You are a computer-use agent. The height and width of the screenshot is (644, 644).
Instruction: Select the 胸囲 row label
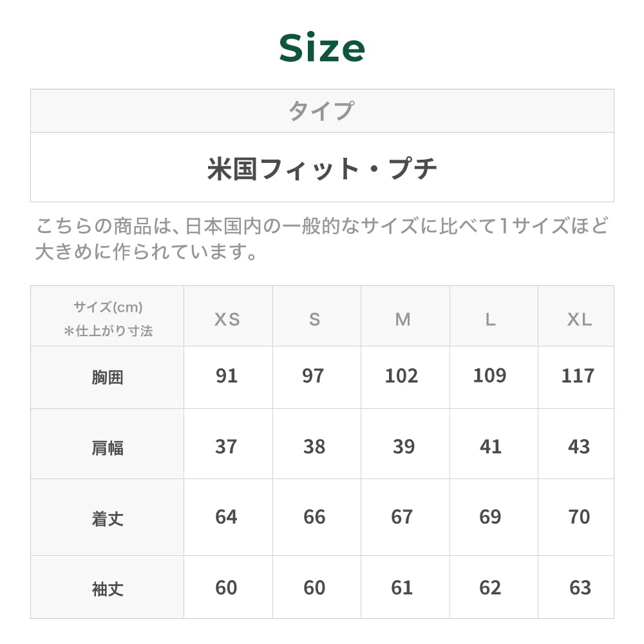pyautogui.click(x=108, y=377)
